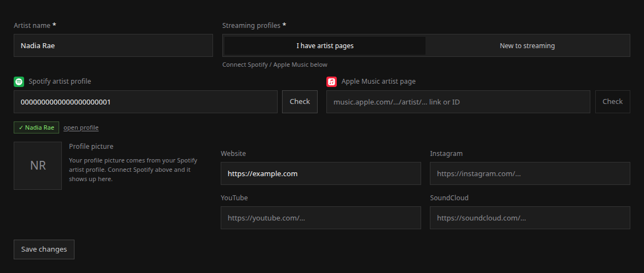
Task: Click the NR profile picture placeholder
Action: (x=38, y=166)
